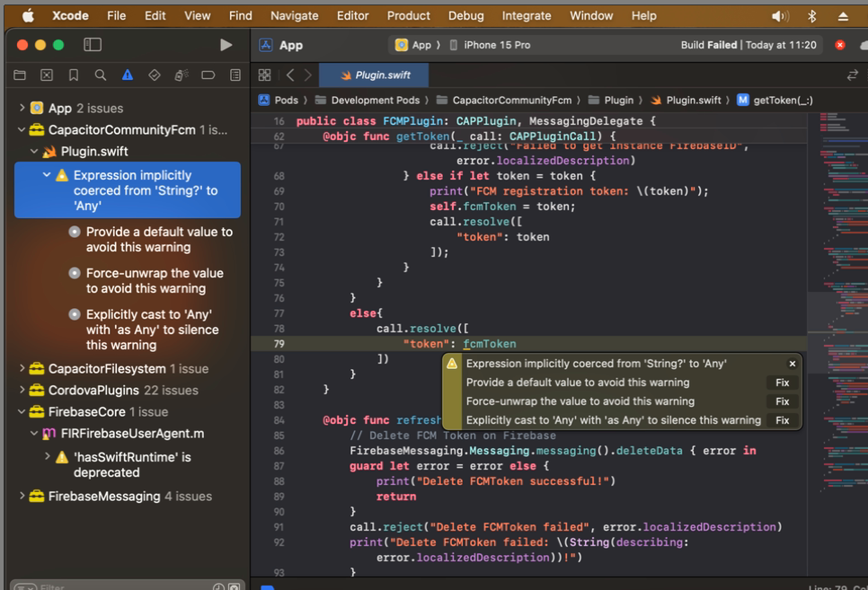This screenshot has height=590, width=868.
Task: Click the editor swap arrows icon
Action: [x=853, y=75]
